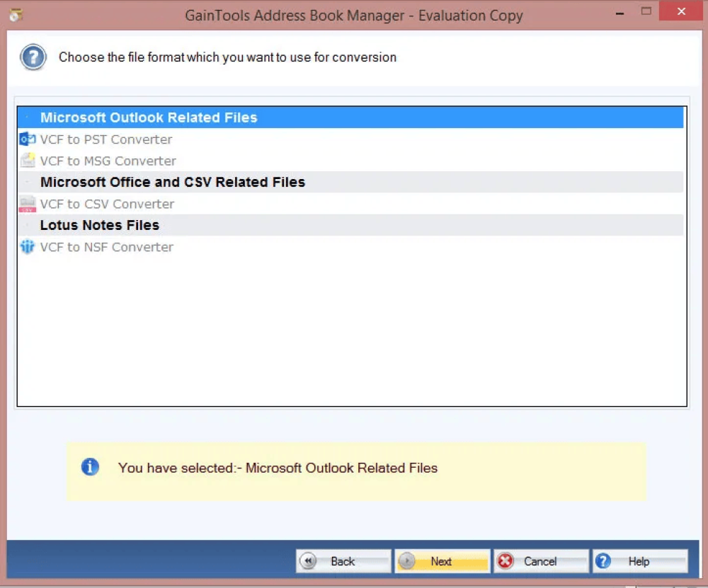The image size is (708, 588).
Task: Click the Outlook icon beside VCF to PST
Action: coord(27,139)
